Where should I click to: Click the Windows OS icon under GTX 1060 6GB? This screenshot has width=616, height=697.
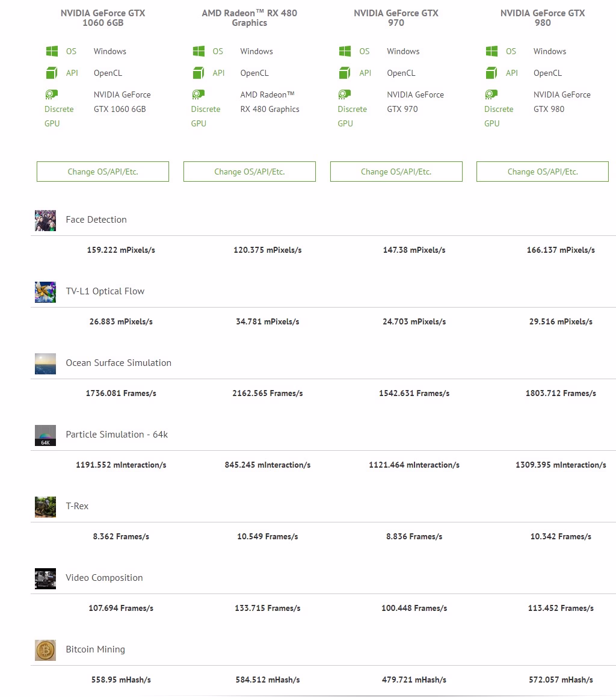52,51
